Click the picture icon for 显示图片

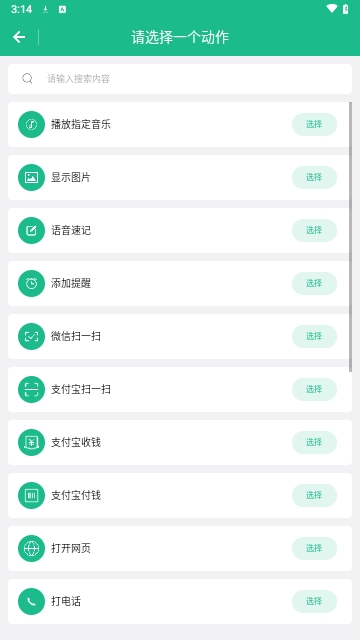pyautogui.click(x=31, y=178)
